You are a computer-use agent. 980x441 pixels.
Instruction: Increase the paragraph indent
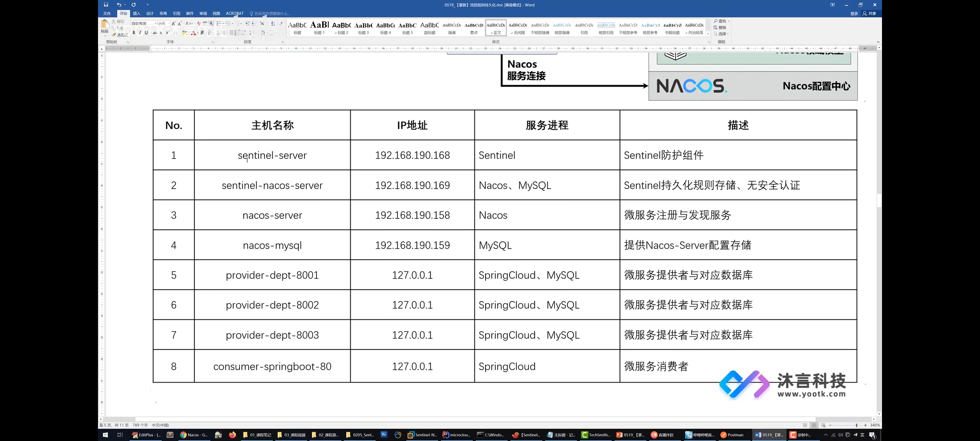pyautogui.click(x=254, y=24)
